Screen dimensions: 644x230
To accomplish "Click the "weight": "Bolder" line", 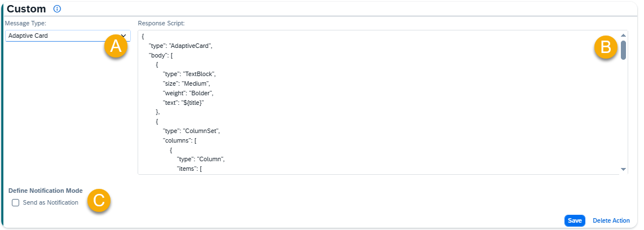I will tap(188, 93).
